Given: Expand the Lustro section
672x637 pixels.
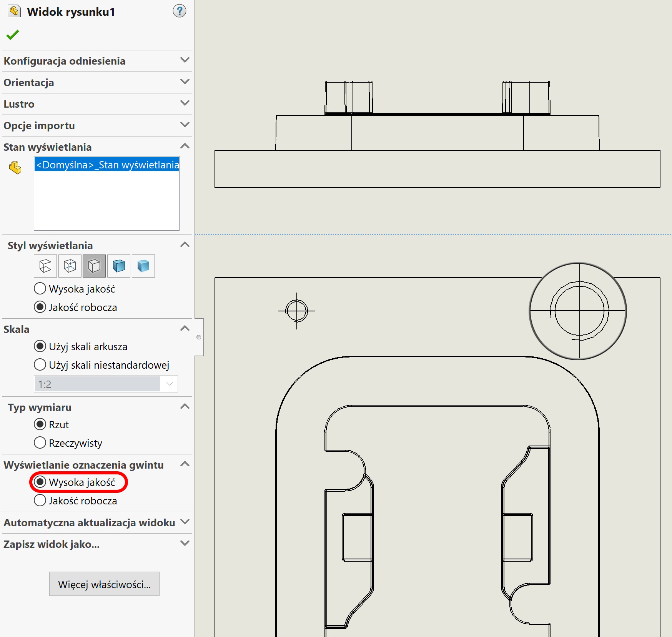Looking at the screenshot, I should pyautogui.click(x=185, y=103).
